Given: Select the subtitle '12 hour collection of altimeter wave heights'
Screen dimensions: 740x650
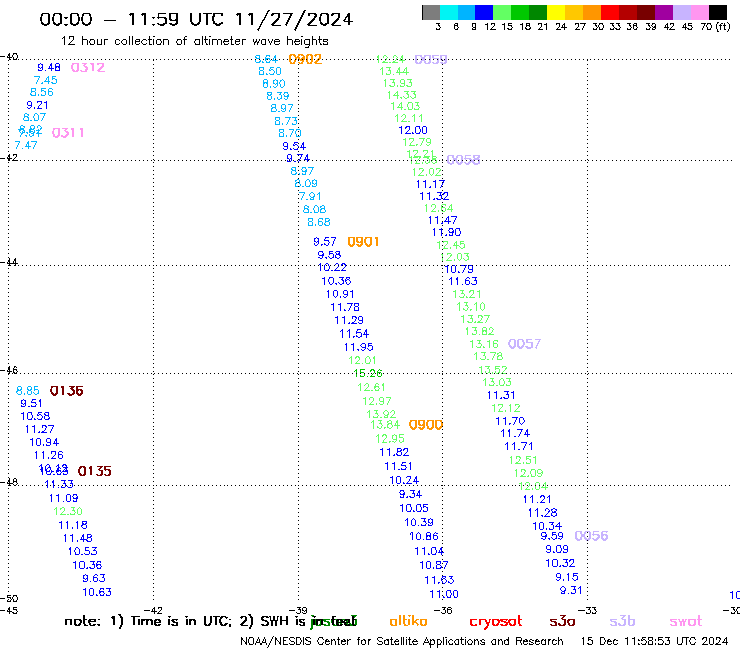Looking at the screenshot, I should (x=195, y=41).
